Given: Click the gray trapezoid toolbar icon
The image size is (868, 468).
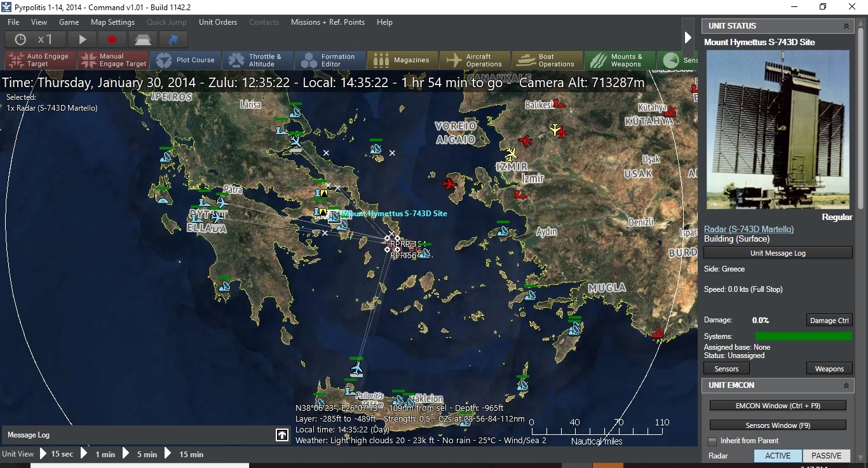Looking at the screenshot, I should tap(142, 39).
